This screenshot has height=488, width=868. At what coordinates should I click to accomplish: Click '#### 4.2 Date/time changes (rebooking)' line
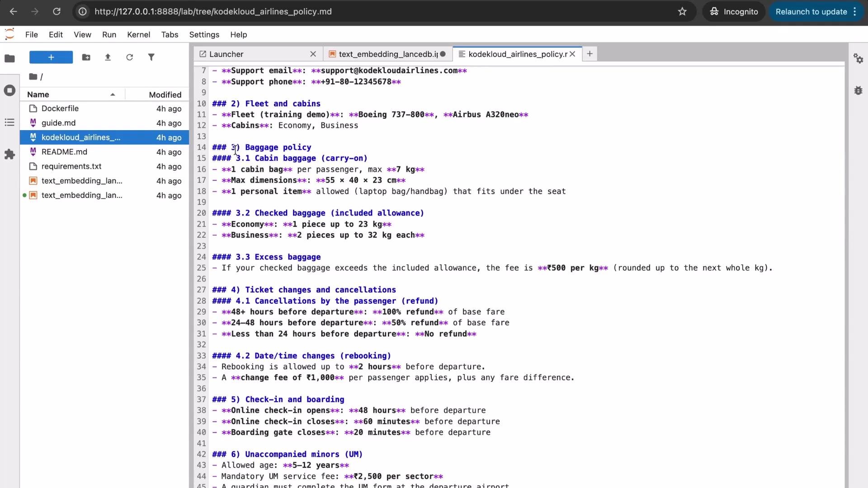302,356
